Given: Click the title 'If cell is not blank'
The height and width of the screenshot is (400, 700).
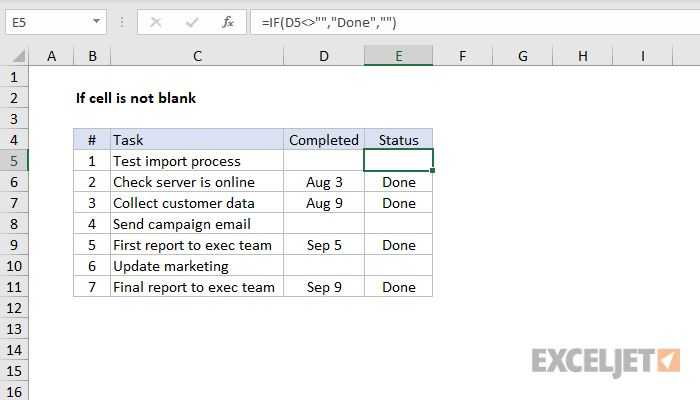Looking at the screenshot, I should point(136,98).
